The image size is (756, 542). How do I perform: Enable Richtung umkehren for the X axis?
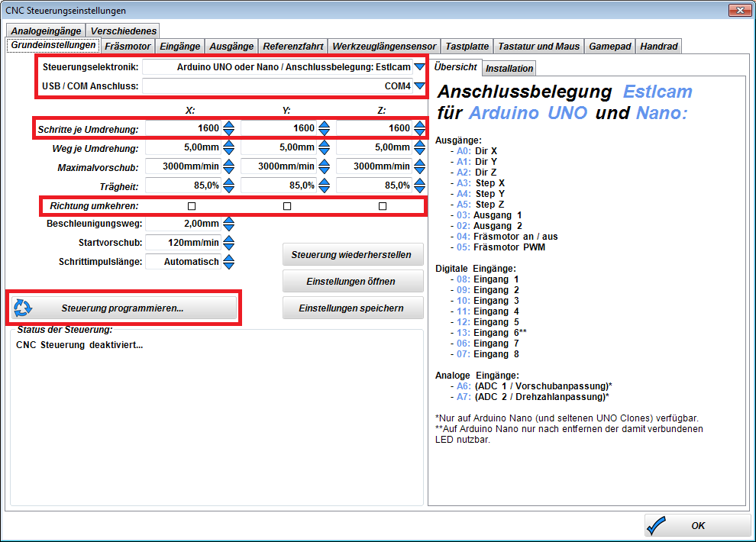tap(192, 205)
